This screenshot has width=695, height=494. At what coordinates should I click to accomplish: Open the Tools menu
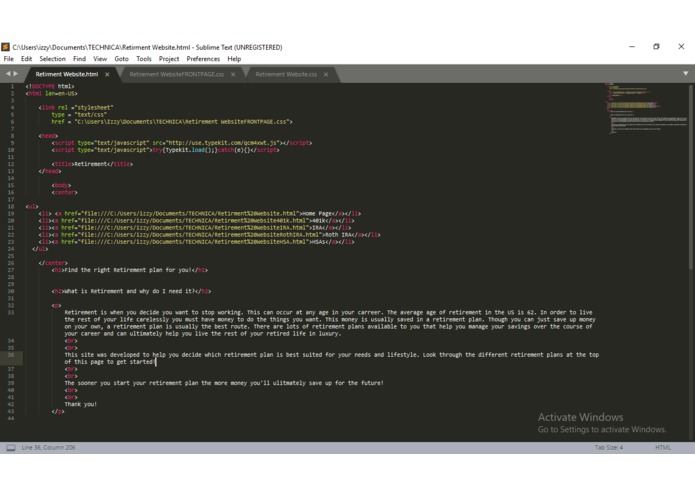click(144, 59)
